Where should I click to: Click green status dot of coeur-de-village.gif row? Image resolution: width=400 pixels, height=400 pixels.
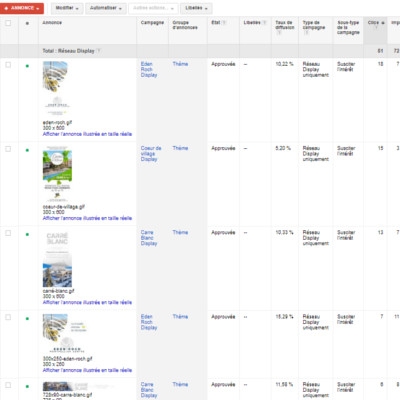tap(27, 150)
